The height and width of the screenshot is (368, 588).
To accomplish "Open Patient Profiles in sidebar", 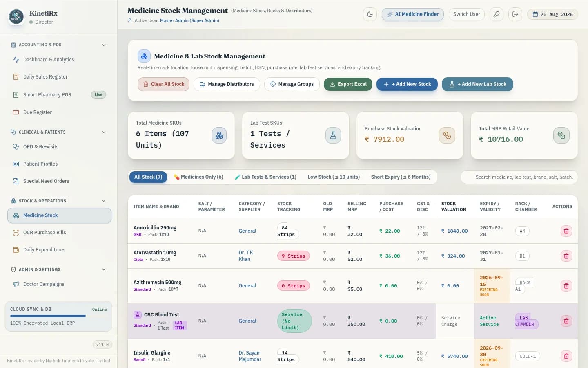I will pos(59,164).
